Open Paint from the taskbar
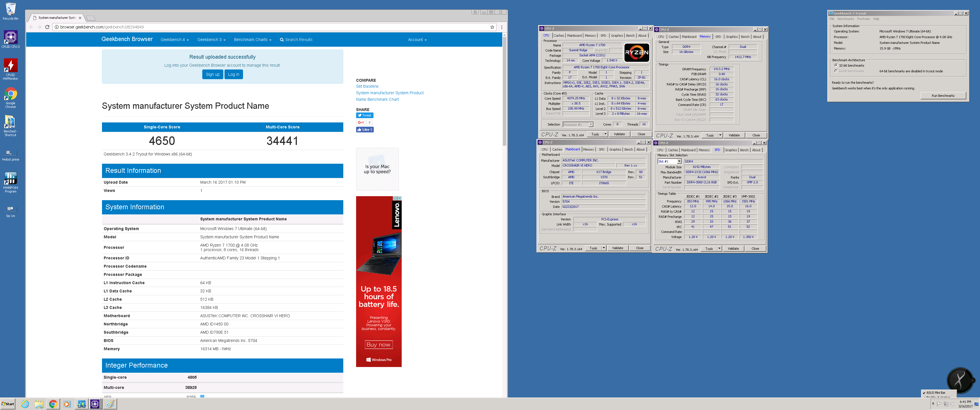 tap(110, 404)
